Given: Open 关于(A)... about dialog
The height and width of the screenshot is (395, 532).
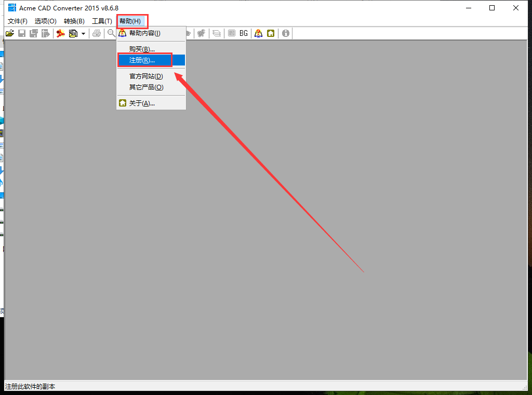Looking at the screenshot, I should (x=151, y=103).
